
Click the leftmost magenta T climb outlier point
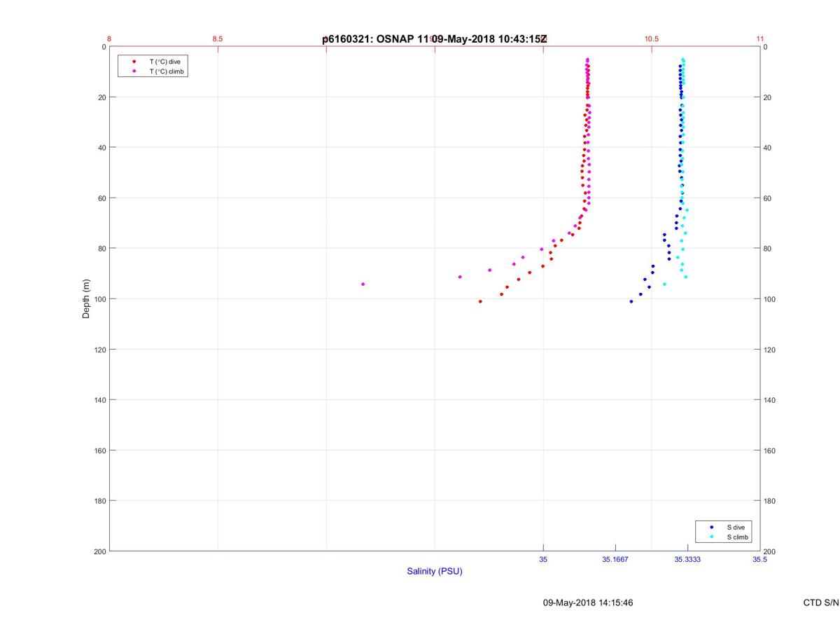click(363, 284)
